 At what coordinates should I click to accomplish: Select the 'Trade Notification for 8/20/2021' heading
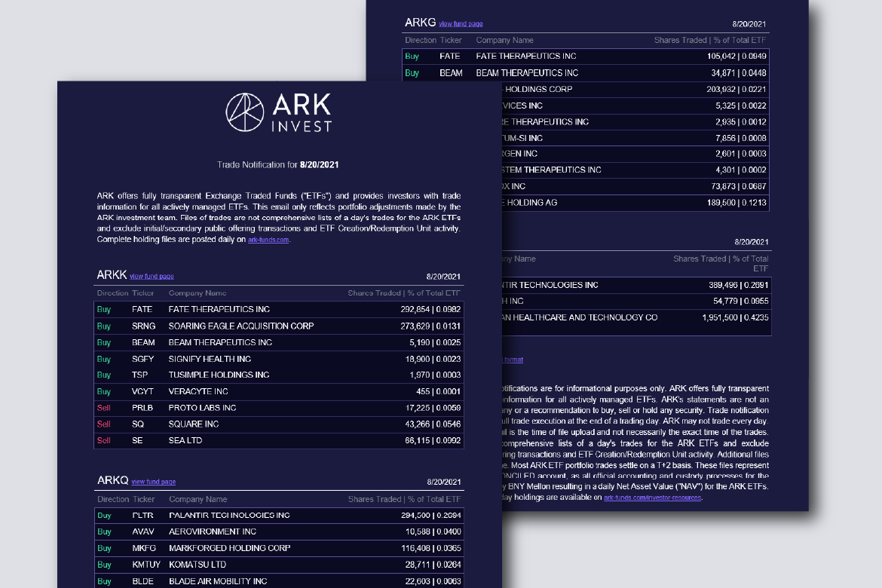coord(278,165)
